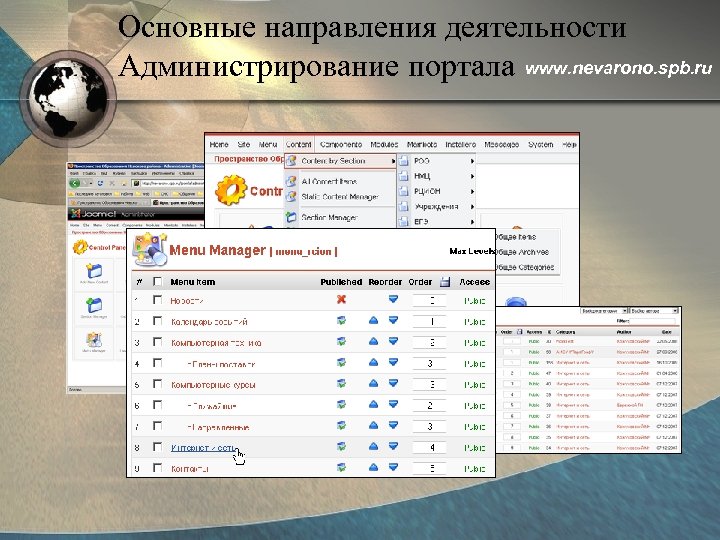Viewport: 720px width, 540px height.
Task: Expand the ЕГЭ submenu arrow
Action: [472, 222]
